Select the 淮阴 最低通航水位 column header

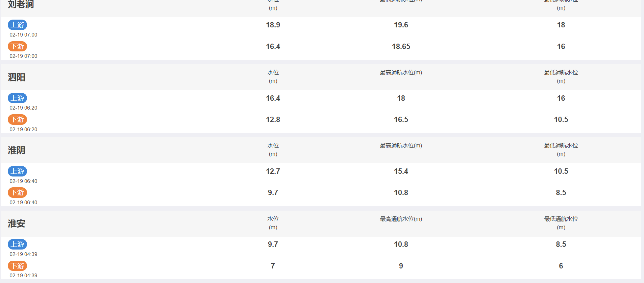tap(561, 149)
